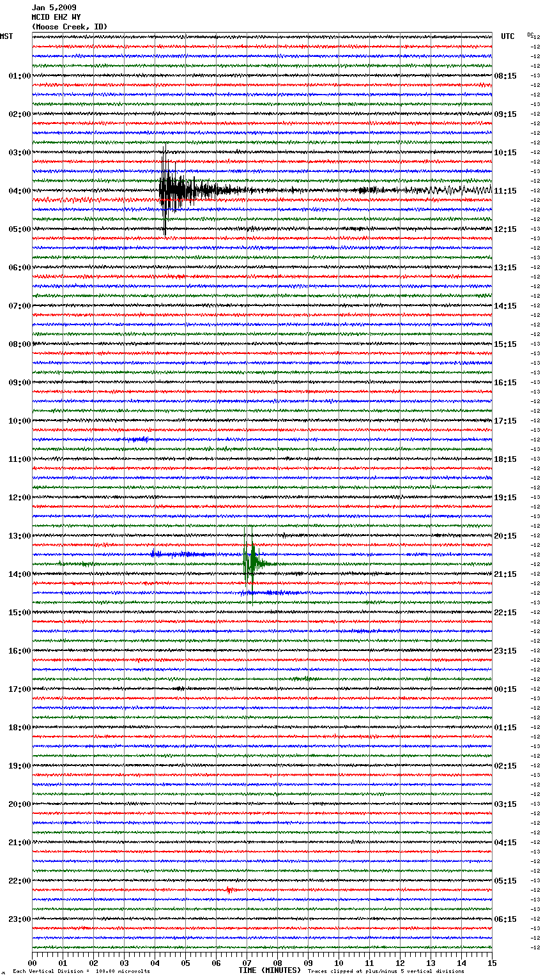Click the date label "Jan 5,2009"

(x=54, y=8)
